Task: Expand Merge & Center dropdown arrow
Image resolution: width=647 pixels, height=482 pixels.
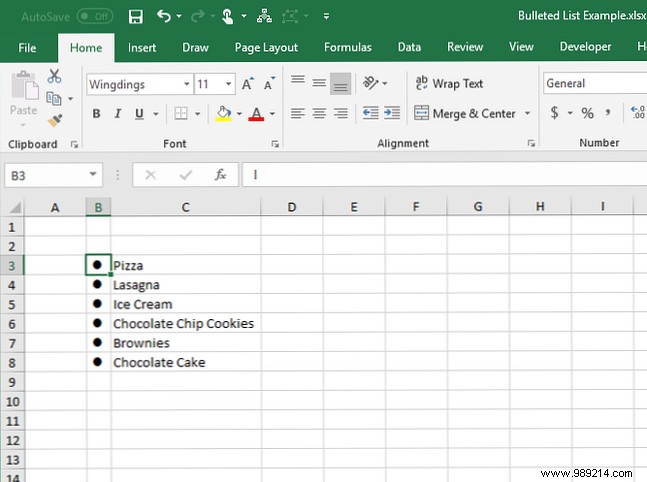Action: [x=527, y=113]
